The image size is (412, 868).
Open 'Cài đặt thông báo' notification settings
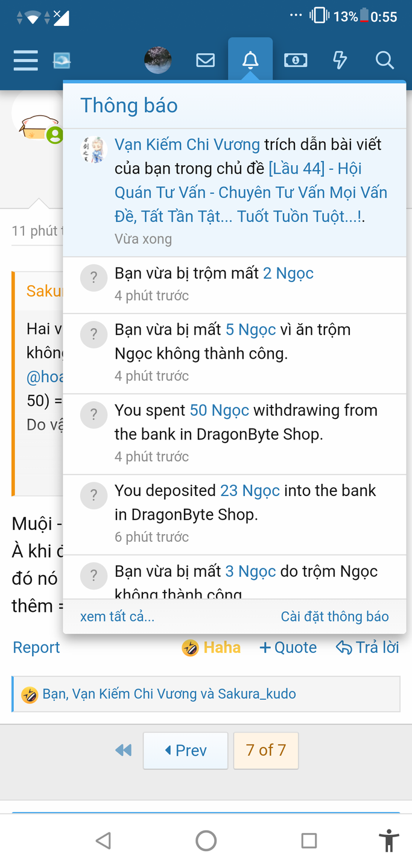pos(335,617)
